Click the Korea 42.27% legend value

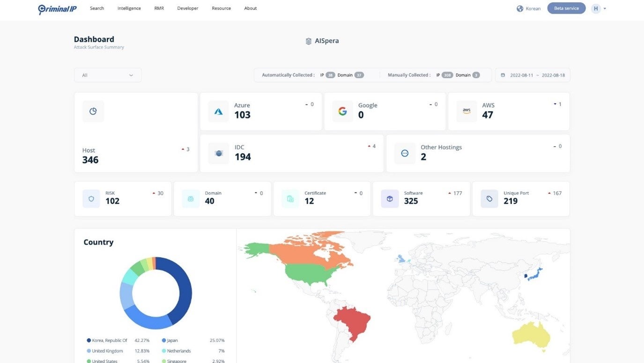[142, 341]
